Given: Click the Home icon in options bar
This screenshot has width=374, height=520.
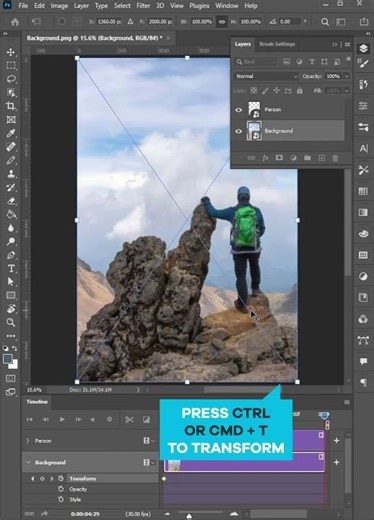Looking at the screenshot, I should coord(15,22).
